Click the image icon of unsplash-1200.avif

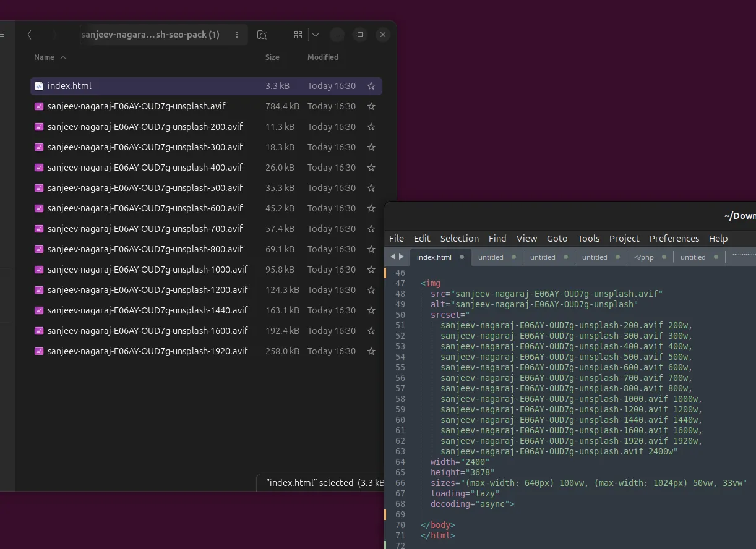pyautogui.click(x=39, y=290)
